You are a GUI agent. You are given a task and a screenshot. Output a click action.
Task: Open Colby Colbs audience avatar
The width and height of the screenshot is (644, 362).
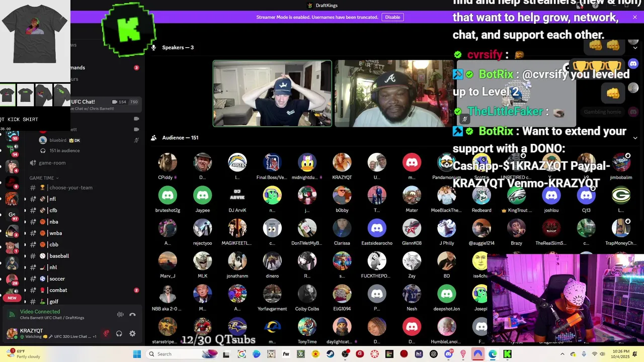point(307,294)
